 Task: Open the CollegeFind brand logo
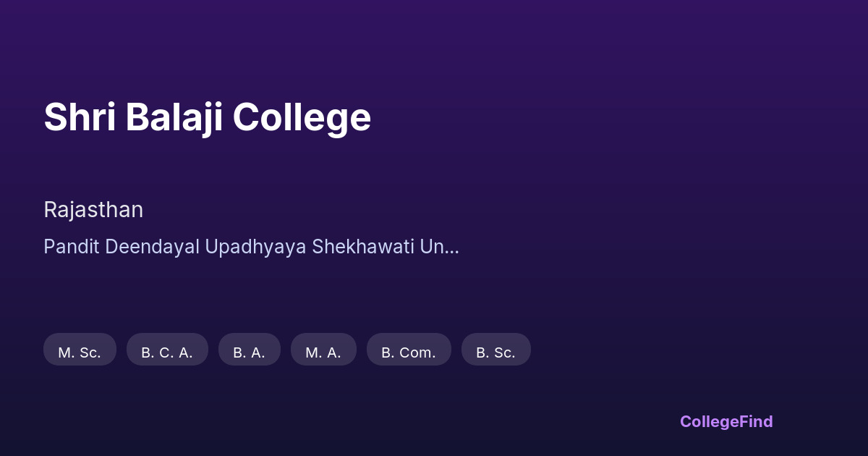point(726,421)
